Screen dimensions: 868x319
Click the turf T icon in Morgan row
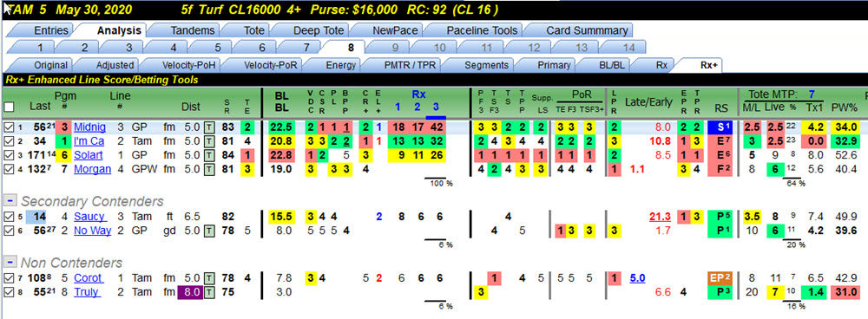pyautogui.click(x=209, y=169)
